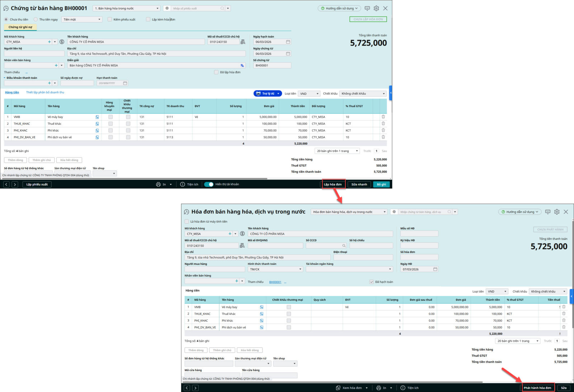The width and height of the screenshot is (574, 392).
Task: Open calendar picker for Ngày HĐ
Action: pos(435,269)
